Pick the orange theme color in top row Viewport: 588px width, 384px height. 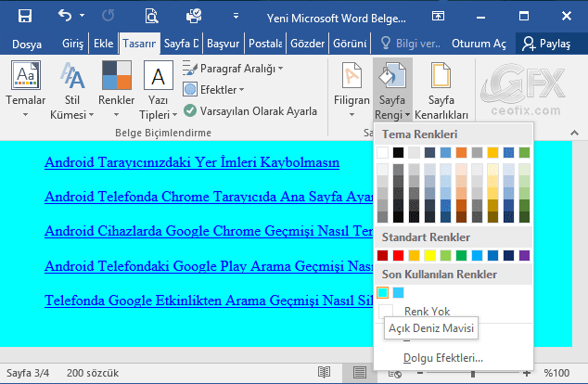point(461,153)
